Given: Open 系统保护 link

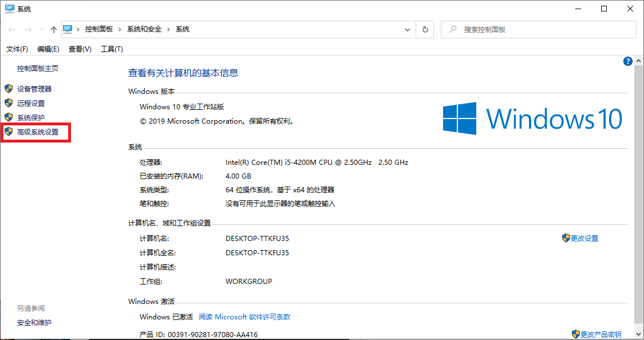Looking at the screenshot, I should tap(31, 117).
